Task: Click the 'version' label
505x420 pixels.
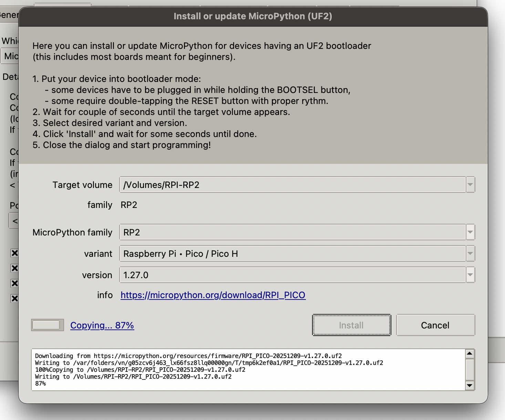Action: point(97,275)
